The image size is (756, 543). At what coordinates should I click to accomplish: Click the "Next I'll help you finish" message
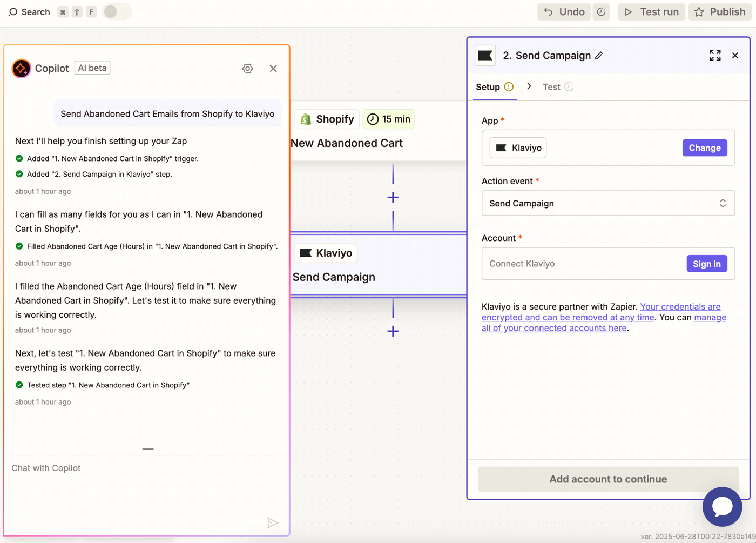pos(101,141)
